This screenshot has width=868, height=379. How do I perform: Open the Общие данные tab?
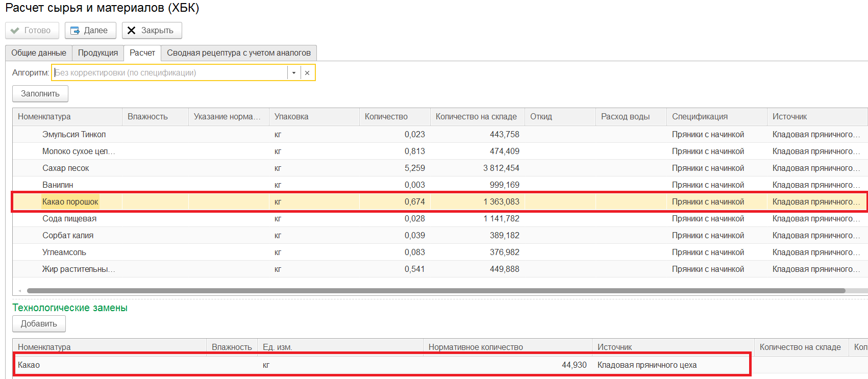(x=39, y=53)
